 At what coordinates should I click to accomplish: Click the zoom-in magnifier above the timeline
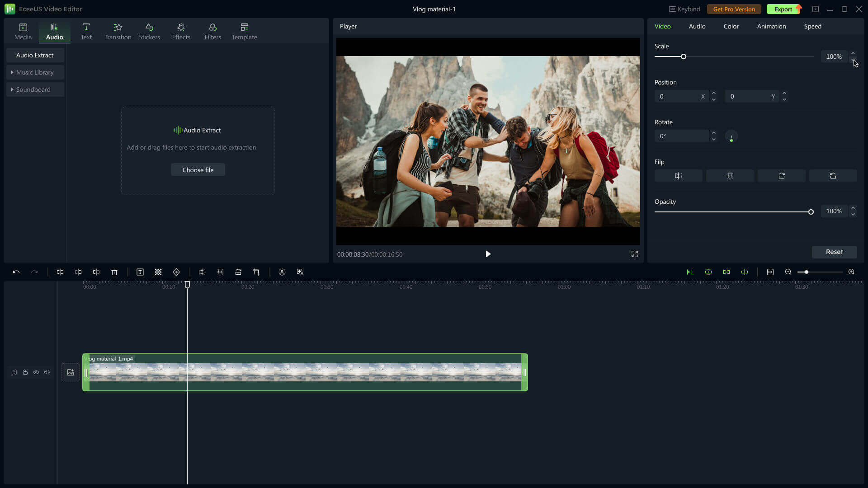(851, 272)
